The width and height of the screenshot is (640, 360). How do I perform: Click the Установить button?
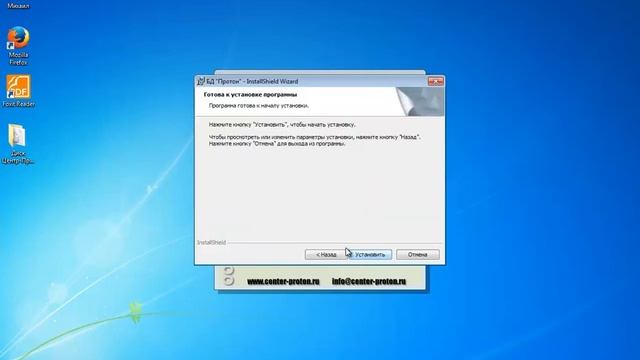[370, 254]
